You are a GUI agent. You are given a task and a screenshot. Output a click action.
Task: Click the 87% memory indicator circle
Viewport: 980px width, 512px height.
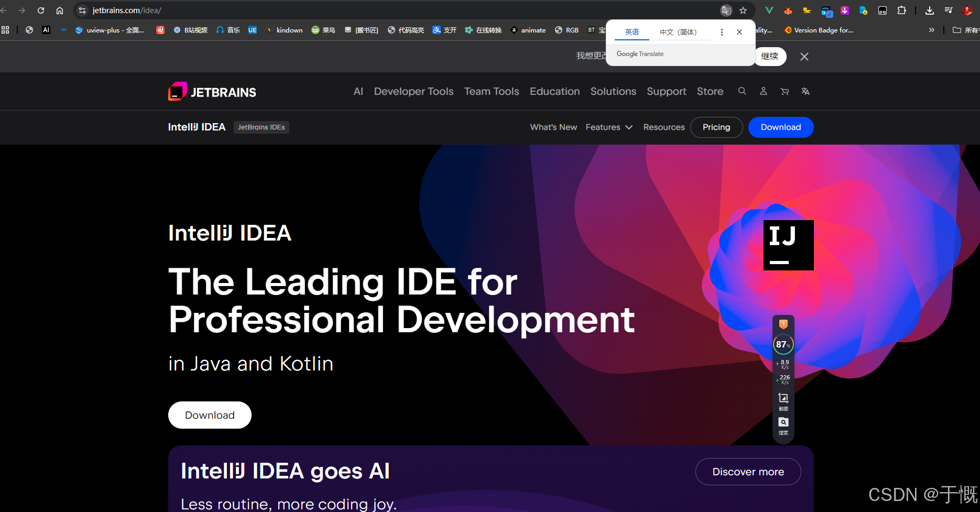(783, 344)
